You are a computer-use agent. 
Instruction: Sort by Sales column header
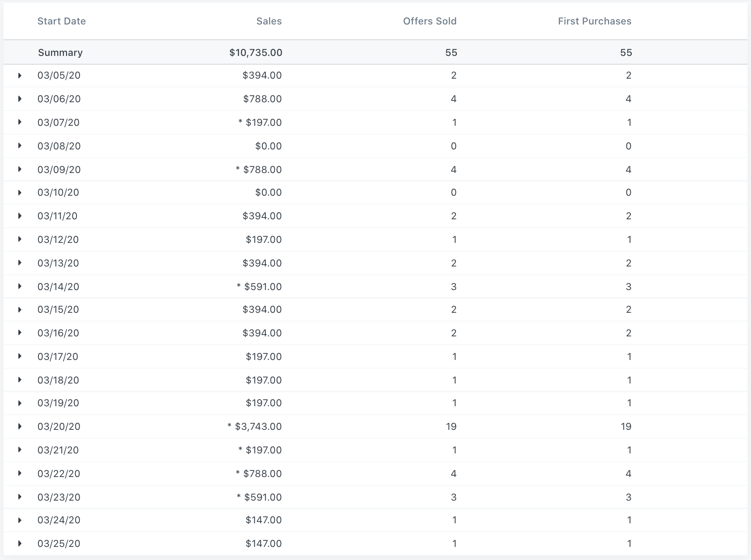269,21
